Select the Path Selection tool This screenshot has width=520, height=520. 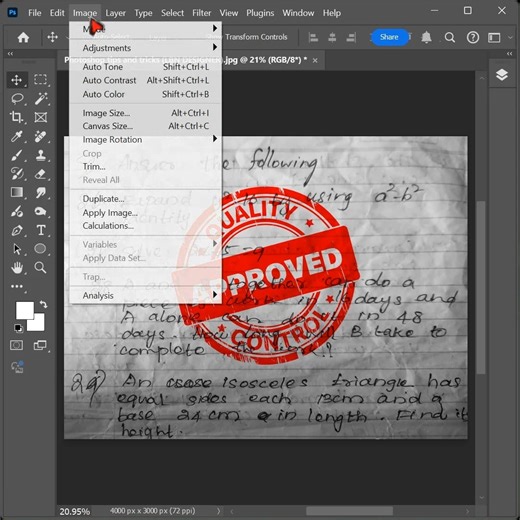click(x=16, y=249)
